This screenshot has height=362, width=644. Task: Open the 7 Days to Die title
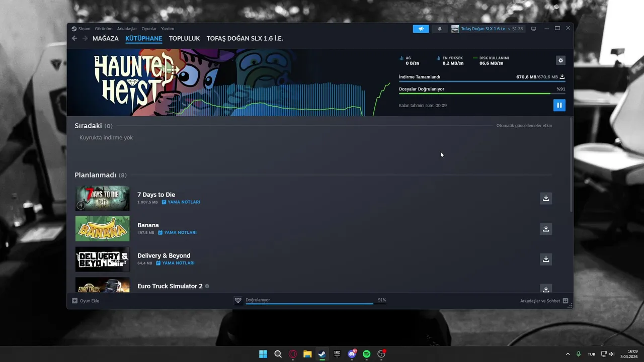(156, 195)
